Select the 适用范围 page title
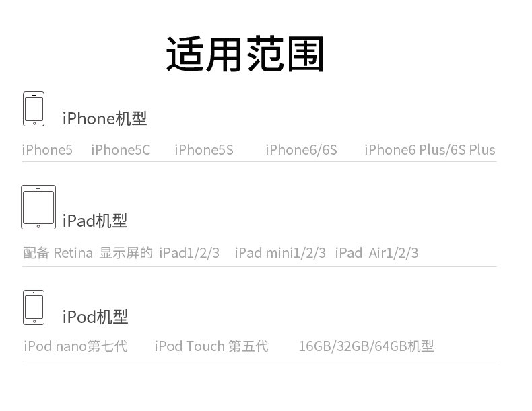 [x=245, y=54]
